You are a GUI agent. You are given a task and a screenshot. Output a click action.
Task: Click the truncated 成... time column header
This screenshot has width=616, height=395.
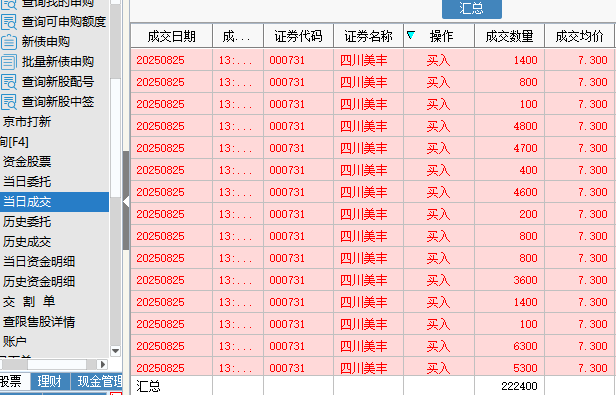[x=238, y=36]
